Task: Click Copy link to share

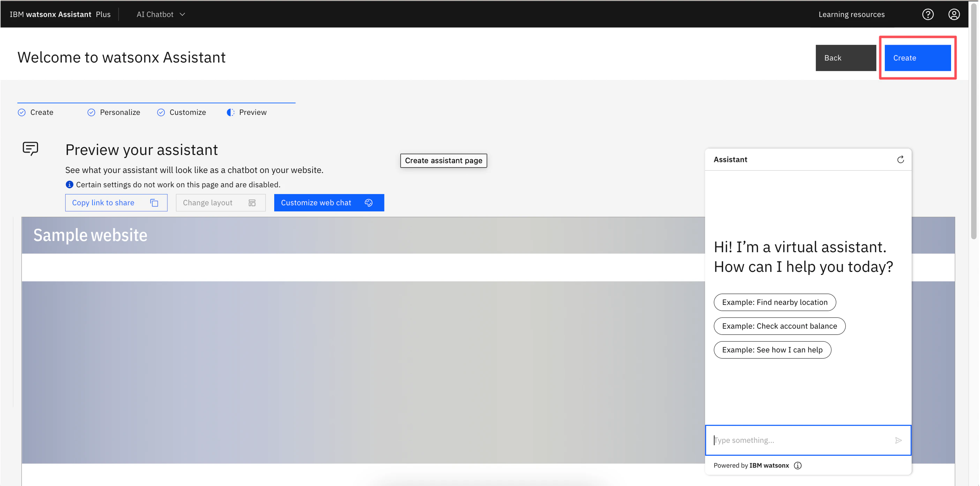Action: pos(115,203)
